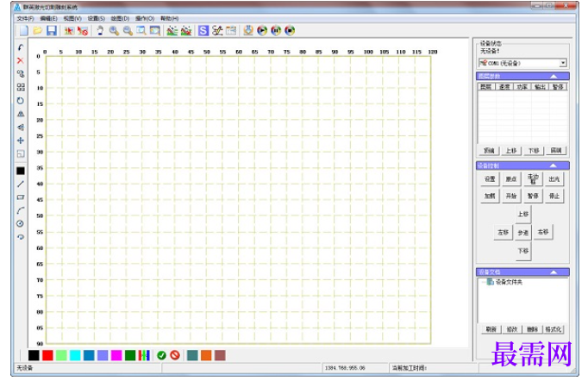Open the 设置(S) menu

(x=97, y=18)
